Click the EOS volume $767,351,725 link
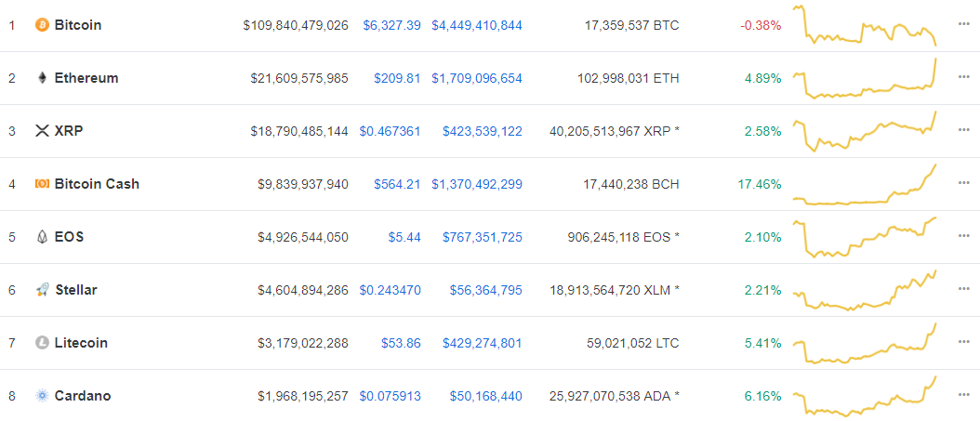 pyautogui.click(x=483, y=237)
